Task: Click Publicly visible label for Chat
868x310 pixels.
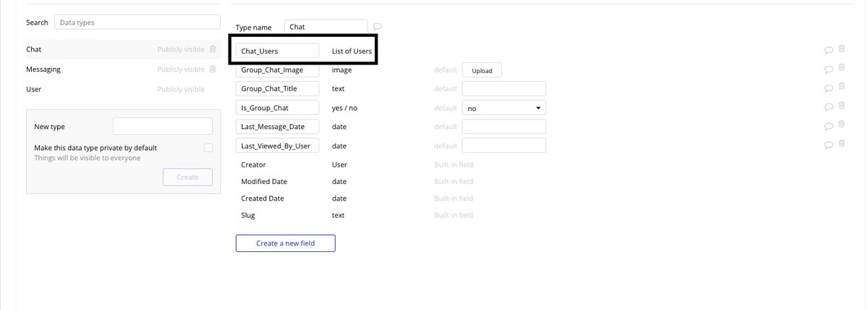Action: (181, 49)
